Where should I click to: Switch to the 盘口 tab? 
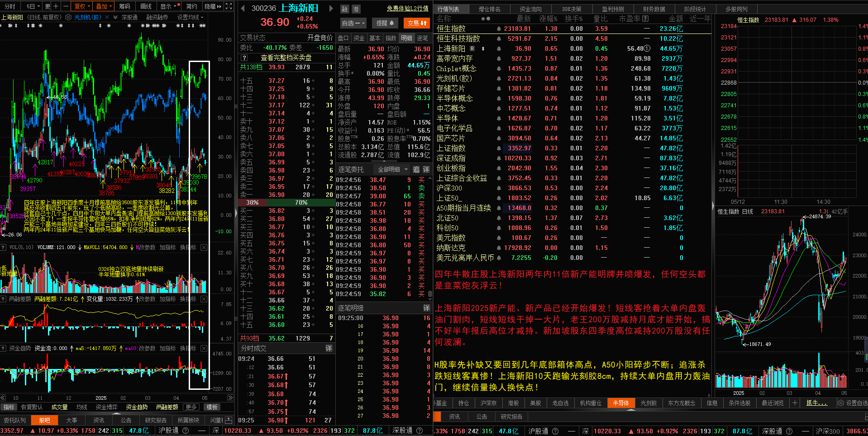tap(343, 38)
